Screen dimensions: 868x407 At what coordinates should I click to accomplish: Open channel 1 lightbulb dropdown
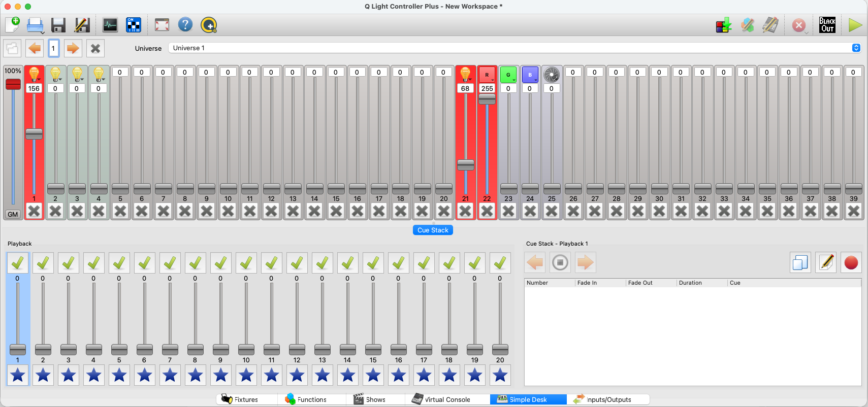34,74
